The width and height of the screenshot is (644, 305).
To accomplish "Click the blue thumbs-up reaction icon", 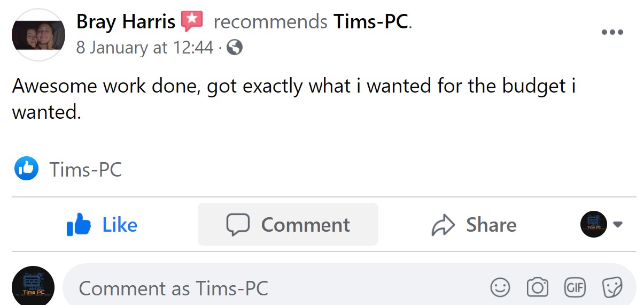I will tap(26, 169).
